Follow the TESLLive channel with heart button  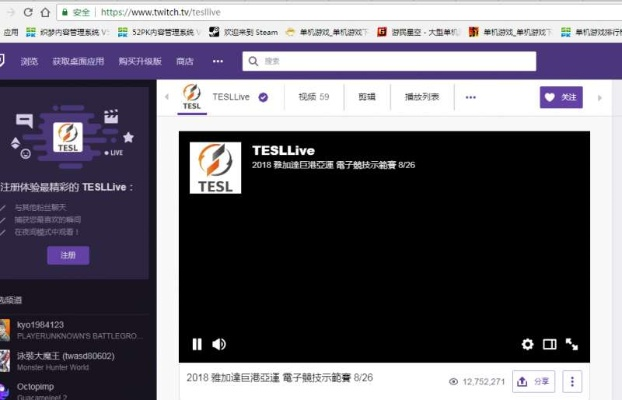(561, 97)
